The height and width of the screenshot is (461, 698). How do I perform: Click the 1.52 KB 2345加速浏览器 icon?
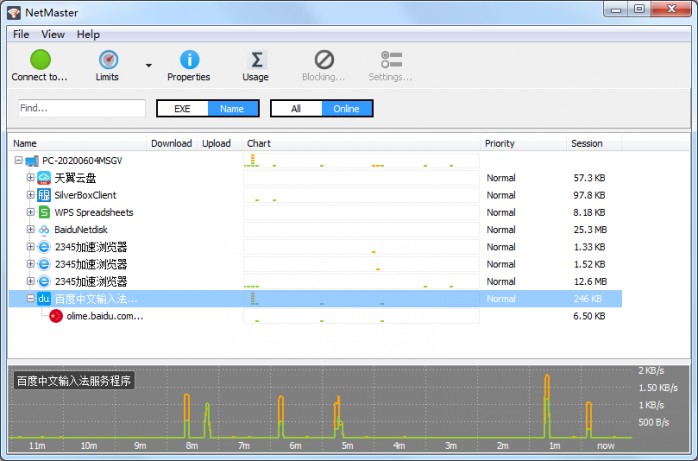[x=44, y=264]
